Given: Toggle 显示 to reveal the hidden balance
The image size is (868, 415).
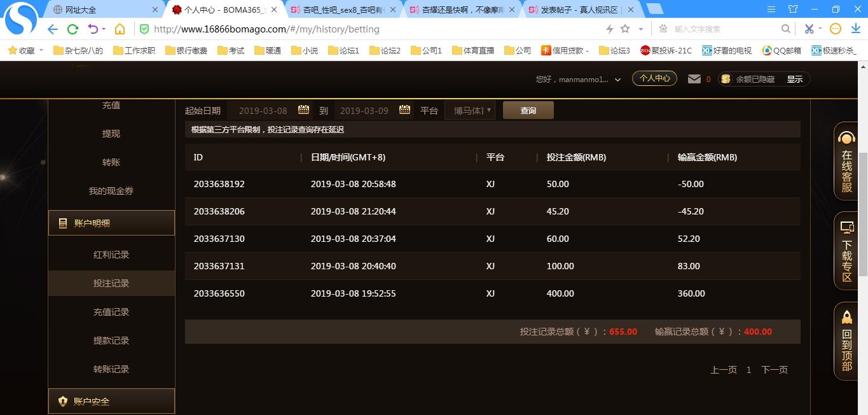Looking at the screenshot, I should 795,80.
